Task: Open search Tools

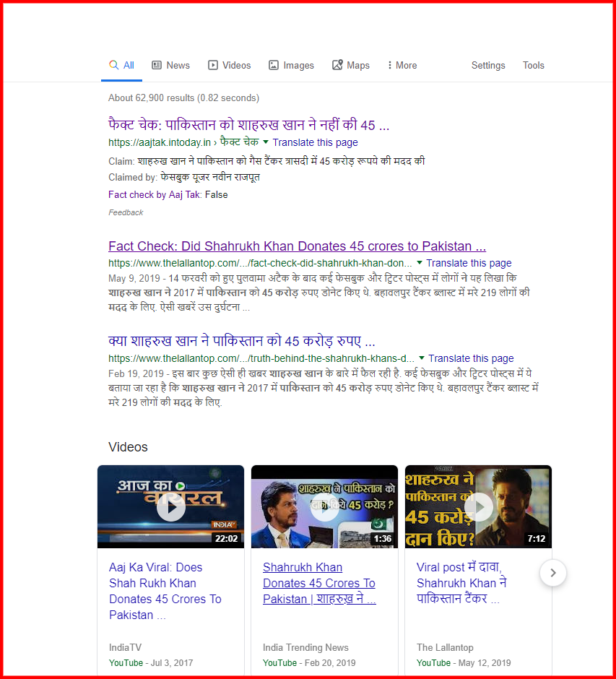Action: (534, 66)
